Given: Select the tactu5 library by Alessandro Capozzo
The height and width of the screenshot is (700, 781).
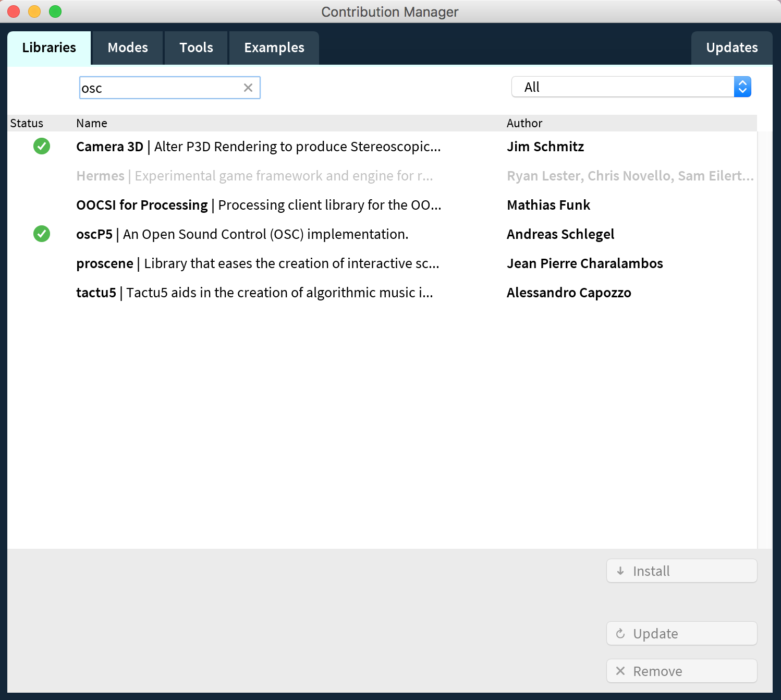Looking at the screenshot, I should (254, 293).
